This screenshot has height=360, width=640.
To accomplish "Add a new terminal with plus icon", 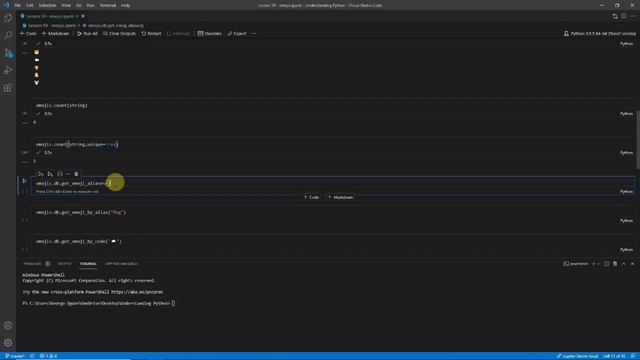I will pyautogui.click(x=593, y=264).
